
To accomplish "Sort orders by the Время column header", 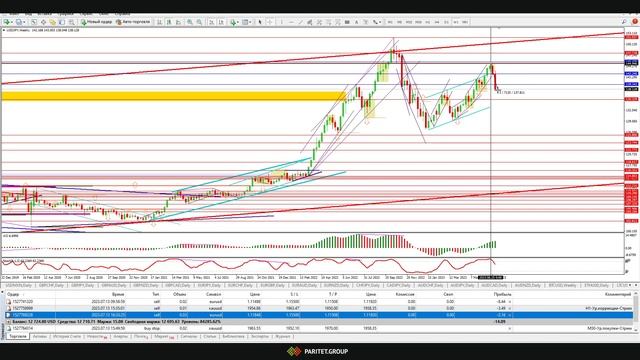I will (118, 294).
